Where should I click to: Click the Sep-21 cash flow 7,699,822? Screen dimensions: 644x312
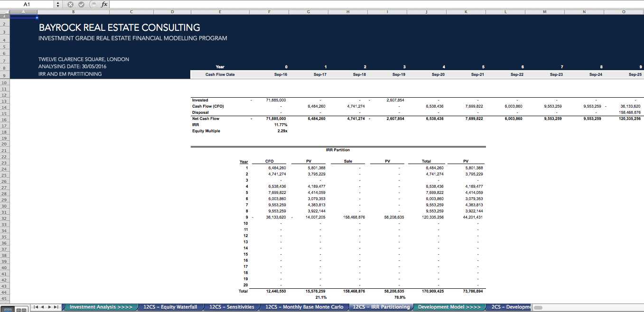pyautogui.click(x=474, y=106)
